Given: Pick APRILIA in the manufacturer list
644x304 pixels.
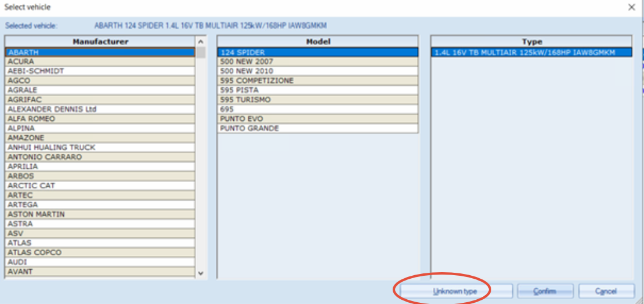Looking at the screenshot, I should click(100, 166).
